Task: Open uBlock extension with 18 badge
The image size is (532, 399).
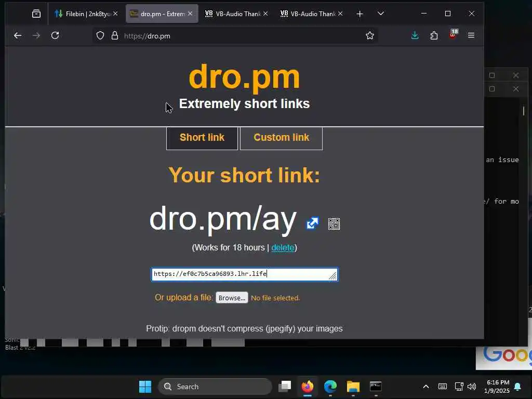Action: 453,35
